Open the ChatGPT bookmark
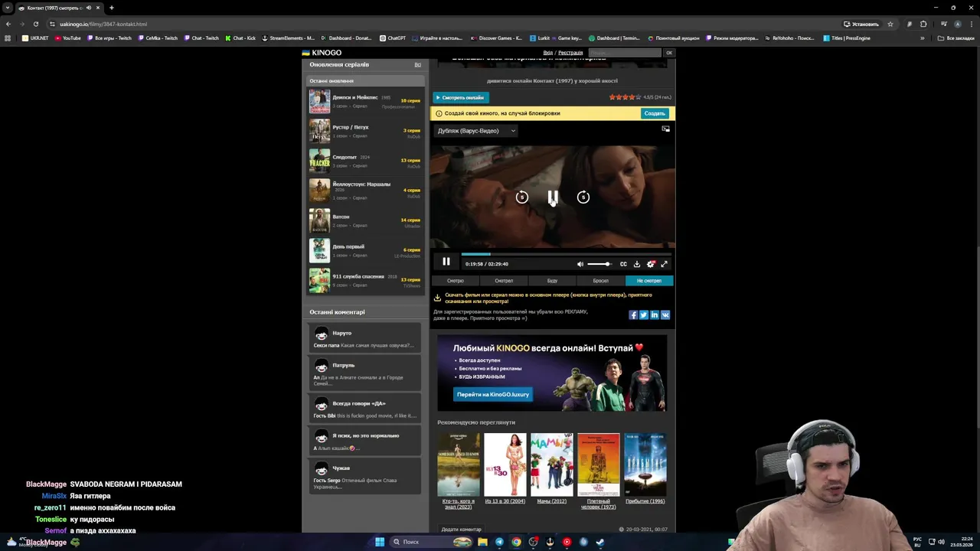The image size is (980, 551). click(x=392, y=38)
